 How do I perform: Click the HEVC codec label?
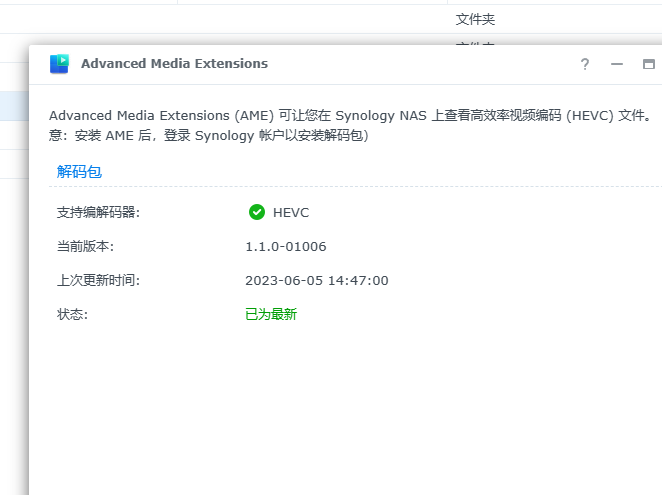291,212
